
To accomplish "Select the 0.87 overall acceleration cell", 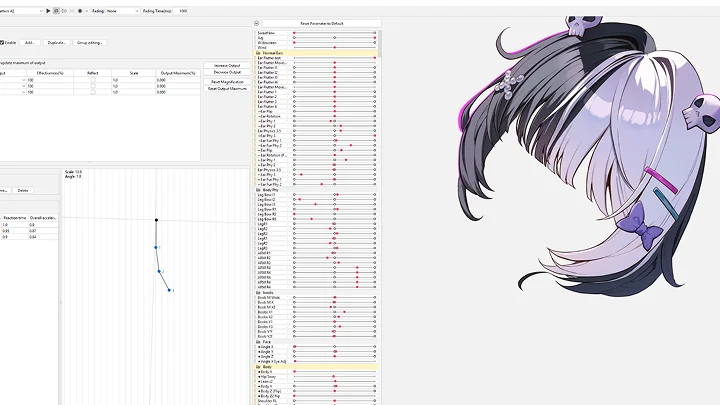I will (43, 231).
